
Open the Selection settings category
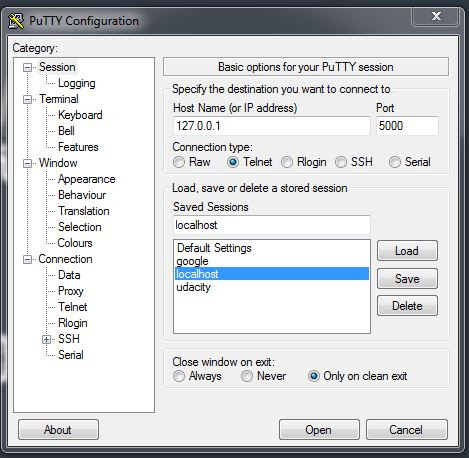coord(80,227)
